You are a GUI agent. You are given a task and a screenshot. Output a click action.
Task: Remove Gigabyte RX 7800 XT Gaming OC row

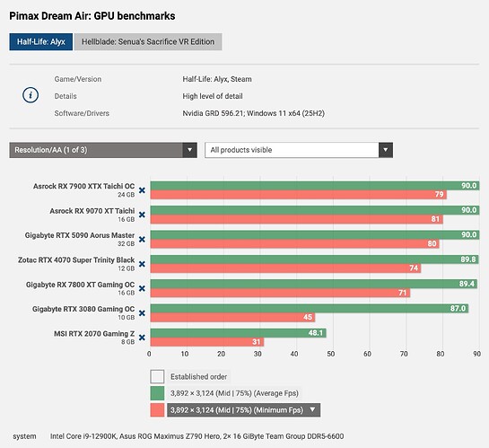[x=142, y=288]
